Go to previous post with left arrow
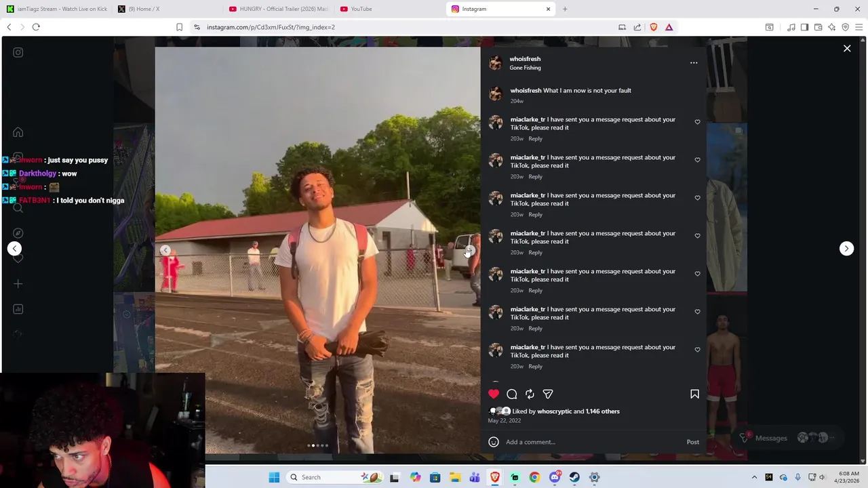Screen dimensions: 868x488 tap(14, 248)
